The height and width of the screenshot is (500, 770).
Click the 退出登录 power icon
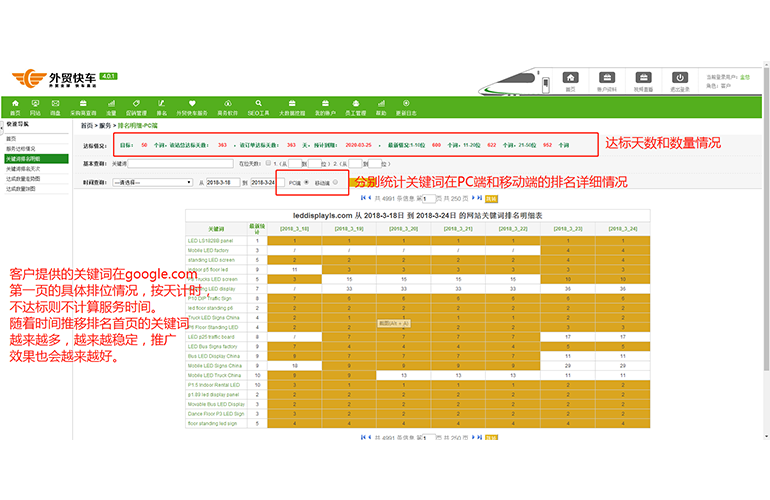coord(679,80)
